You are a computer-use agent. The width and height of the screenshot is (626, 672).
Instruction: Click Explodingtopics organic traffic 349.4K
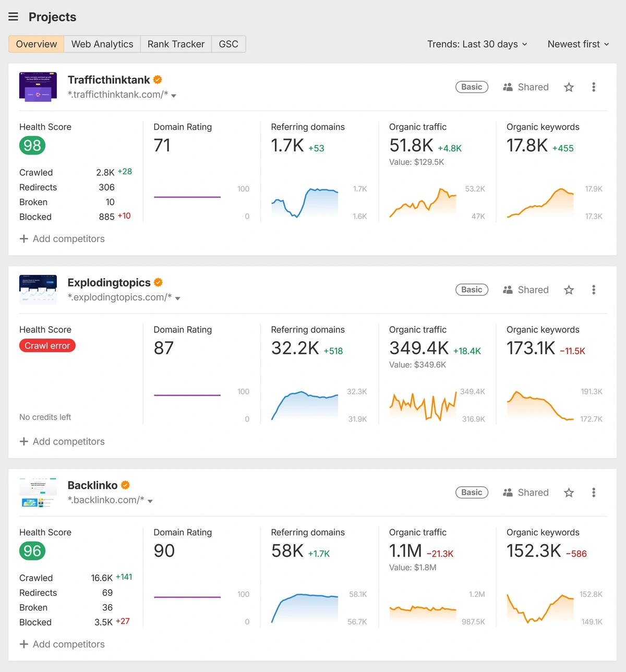point(419,348)
